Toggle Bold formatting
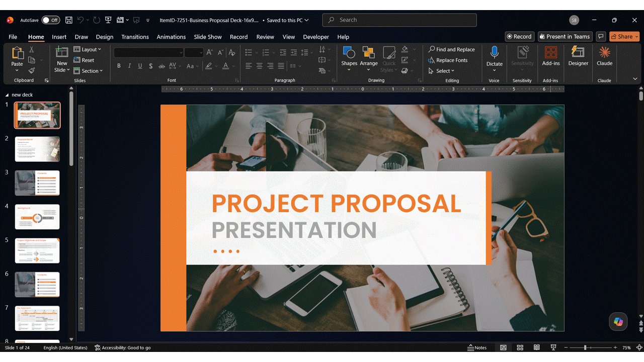This screenshot has height=362, width=644. pos(119,66)
